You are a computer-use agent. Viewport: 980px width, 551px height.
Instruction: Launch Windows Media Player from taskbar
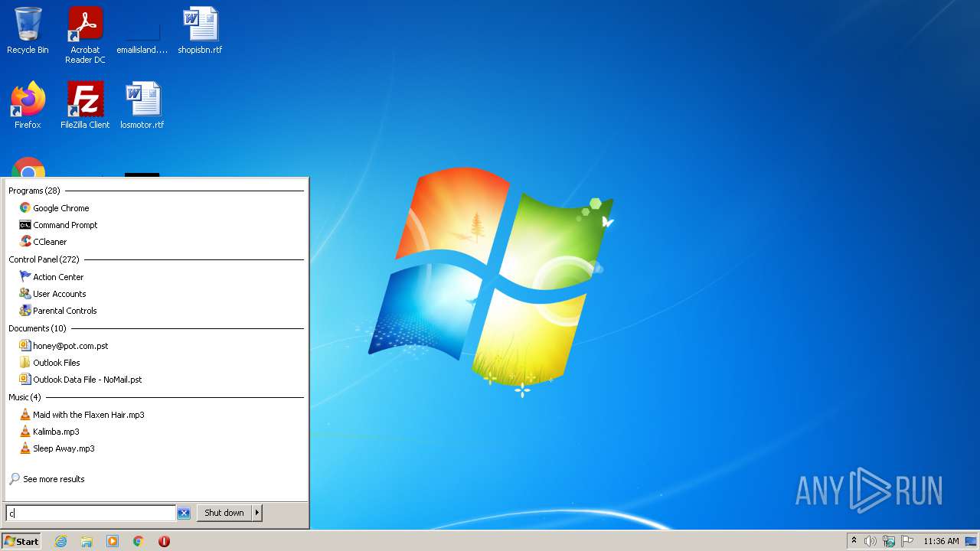coord(113,541)
